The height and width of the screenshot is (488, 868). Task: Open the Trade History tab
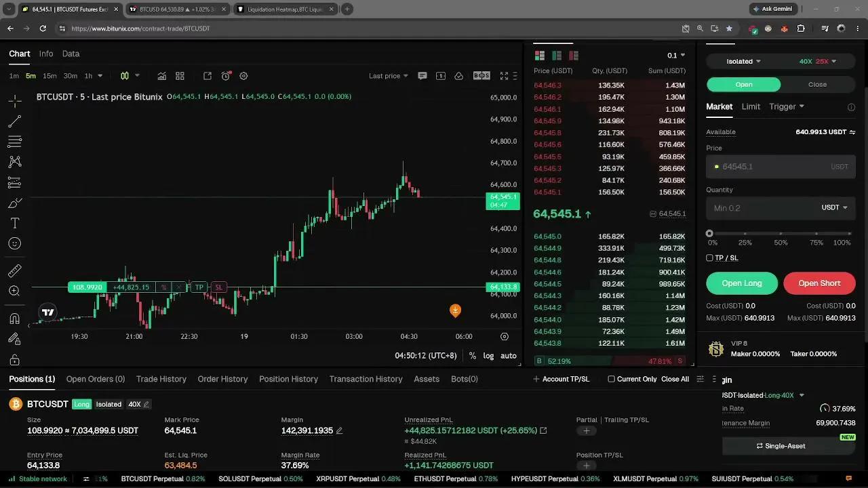[161, 379]
